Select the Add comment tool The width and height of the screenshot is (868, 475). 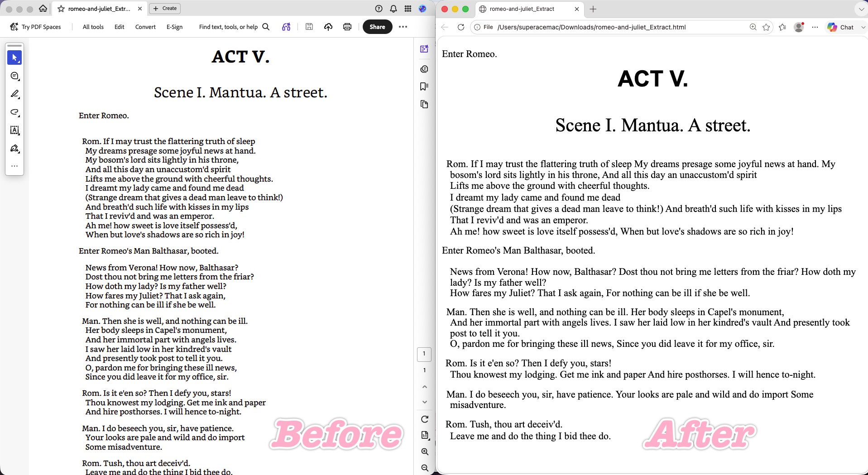(14, 76)
